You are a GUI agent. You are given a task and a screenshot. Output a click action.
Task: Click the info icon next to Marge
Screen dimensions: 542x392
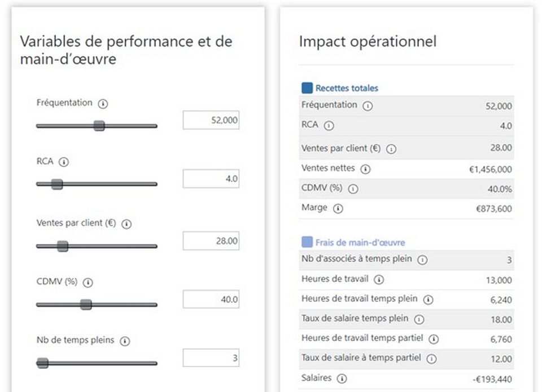(338, 209)
